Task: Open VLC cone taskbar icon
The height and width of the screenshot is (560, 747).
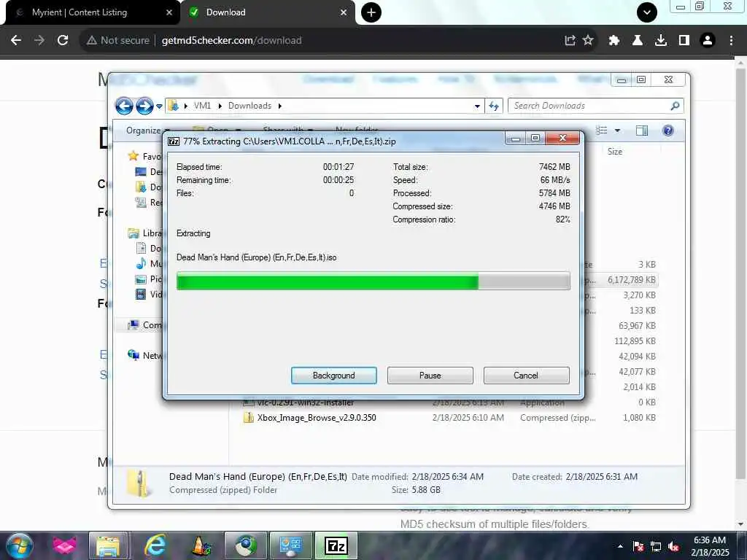Action: coord(201,545)
